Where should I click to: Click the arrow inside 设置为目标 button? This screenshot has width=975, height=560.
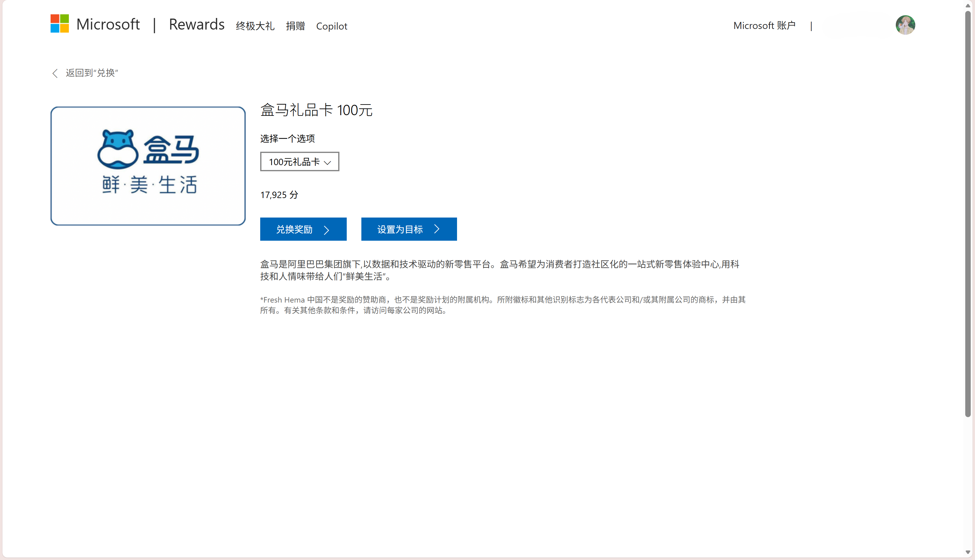(437, 229)
